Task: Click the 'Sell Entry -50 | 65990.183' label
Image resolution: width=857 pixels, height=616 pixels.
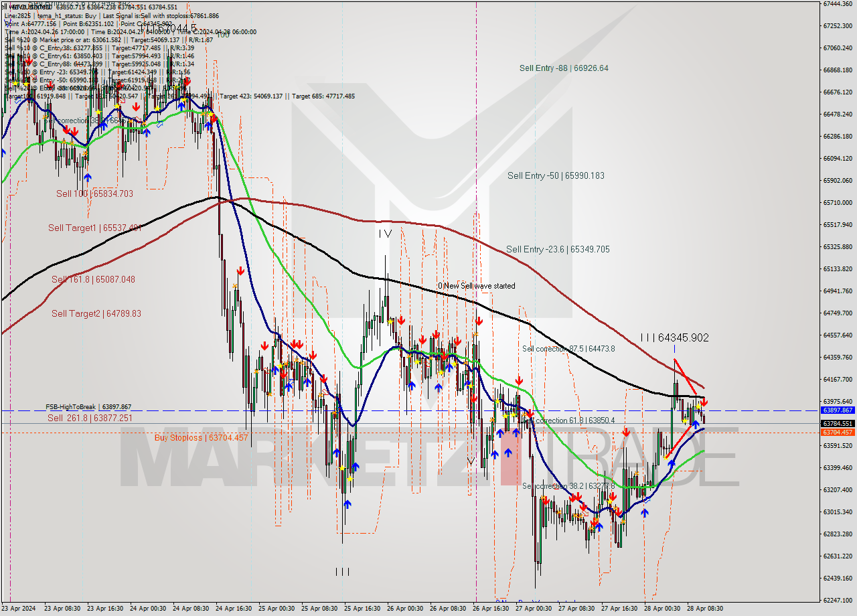Action: 556,176
